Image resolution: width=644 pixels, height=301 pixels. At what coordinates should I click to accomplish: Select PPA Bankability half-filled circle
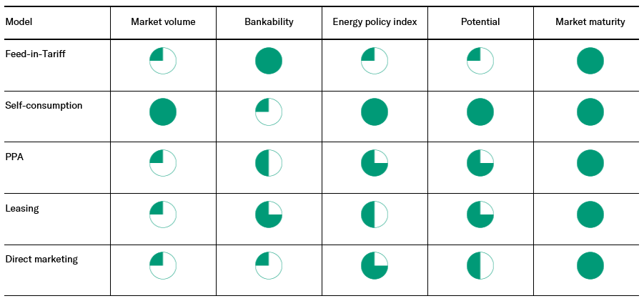click(x=269, y=163)
